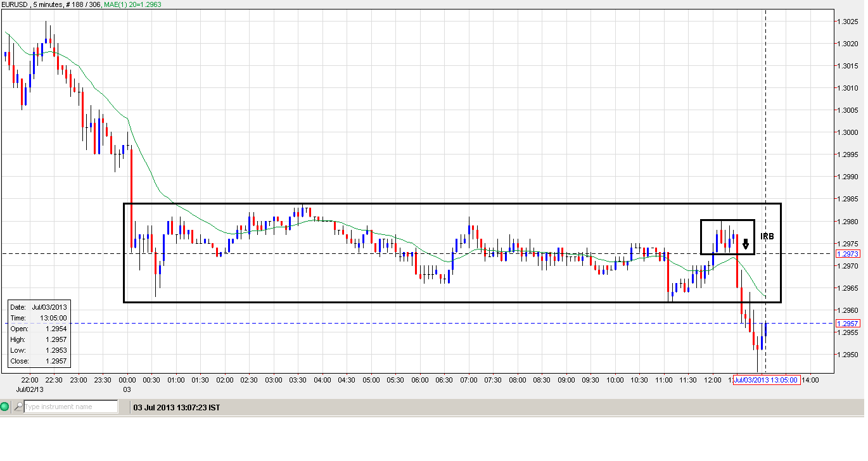
Task: Click the 11:00 time axis label
Action: pyautogui.click(x=664, y=380)
